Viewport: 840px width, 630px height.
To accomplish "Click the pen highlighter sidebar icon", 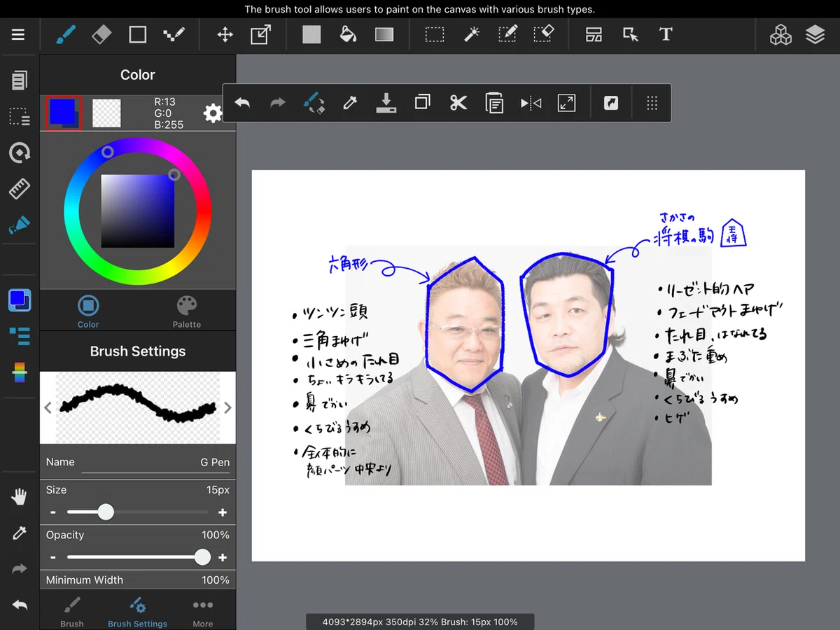I will (20, 225).
